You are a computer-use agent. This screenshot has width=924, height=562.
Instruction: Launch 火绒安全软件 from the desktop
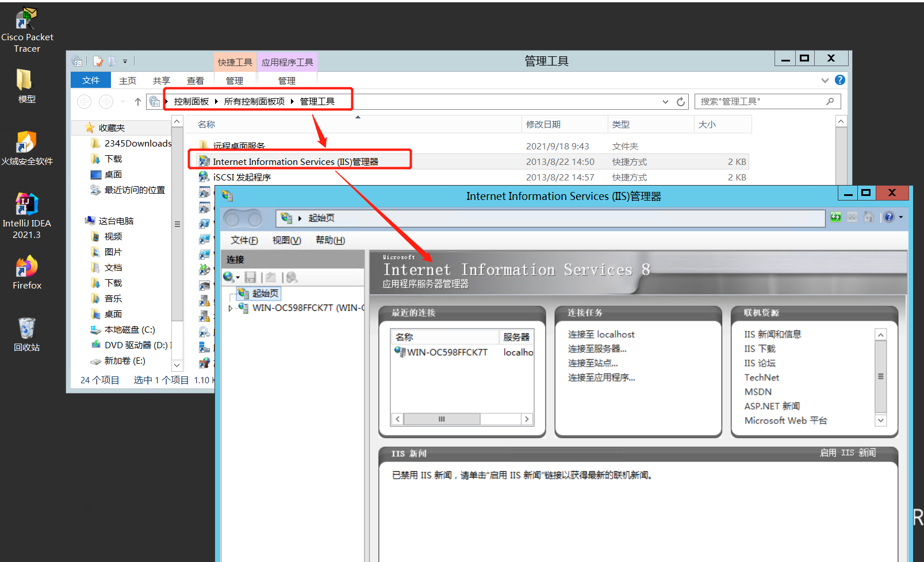coord(26,148)
